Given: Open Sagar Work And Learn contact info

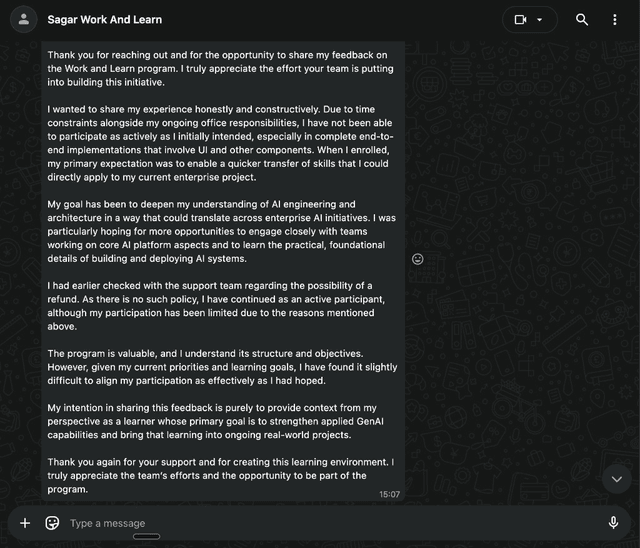Looking at the screenshot, I should click(x=105, y=19).
